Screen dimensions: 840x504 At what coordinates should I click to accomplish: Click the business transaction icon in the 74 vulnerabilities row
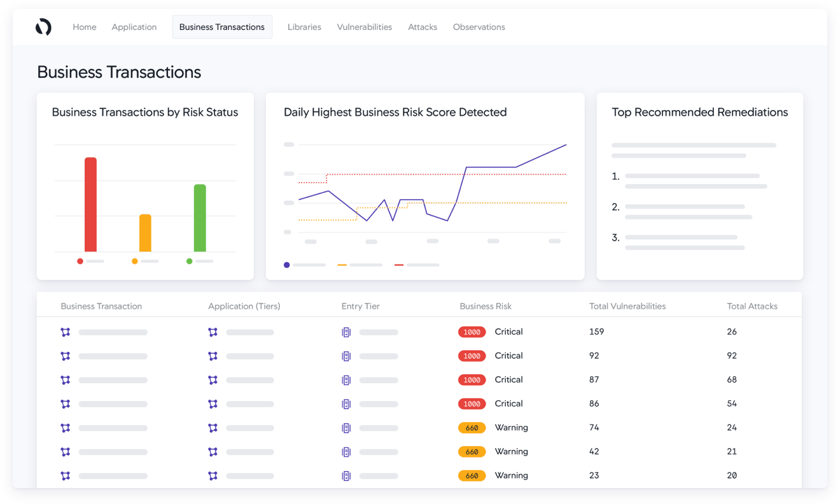66,428
